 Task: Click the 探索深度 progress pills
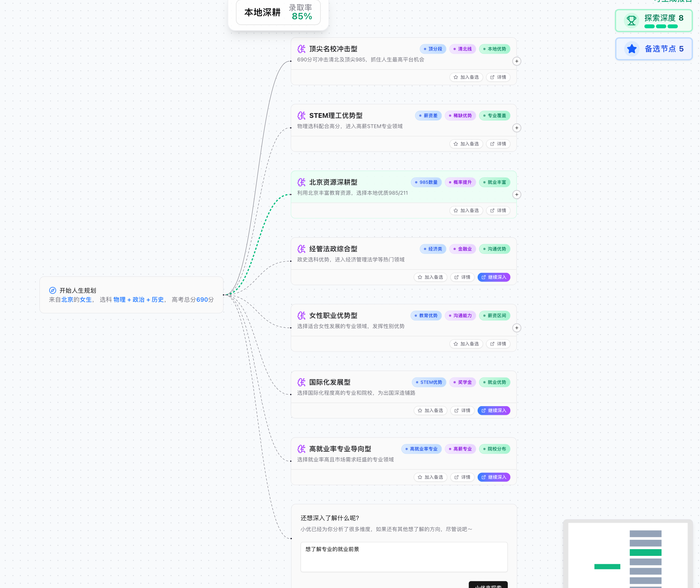click(x=661, y=26)
